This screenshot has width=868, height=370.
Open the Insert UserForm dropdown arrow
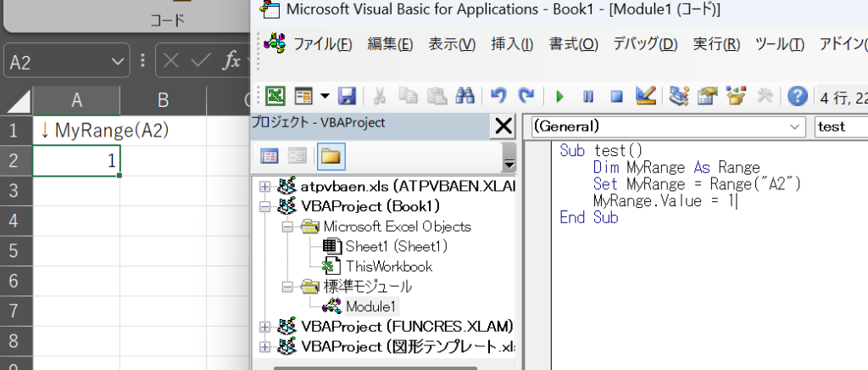pyautogui.click(x=325, y=97)
